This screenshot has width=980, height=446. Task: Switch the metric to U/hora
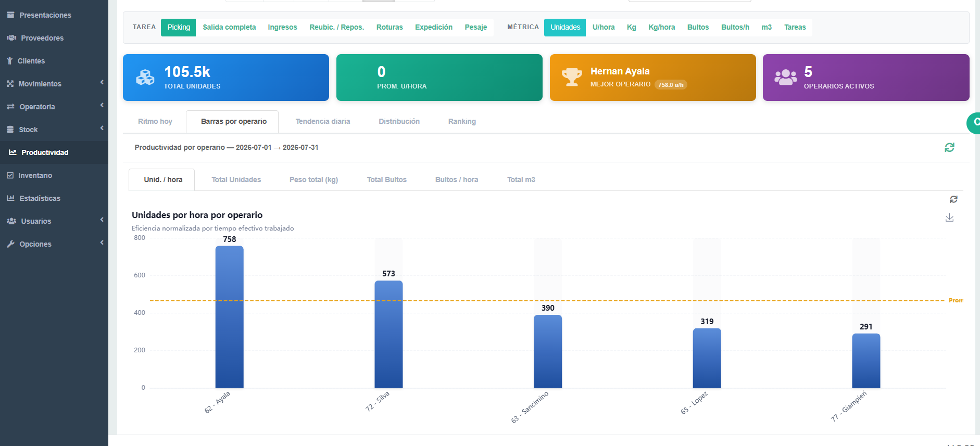pyautogui.click(x=604, y=28)
